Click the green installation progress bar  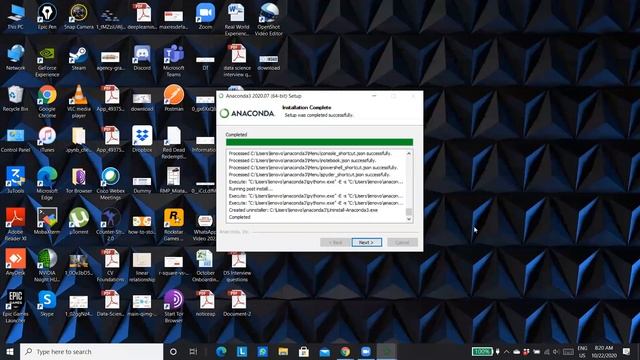[319, 142]
